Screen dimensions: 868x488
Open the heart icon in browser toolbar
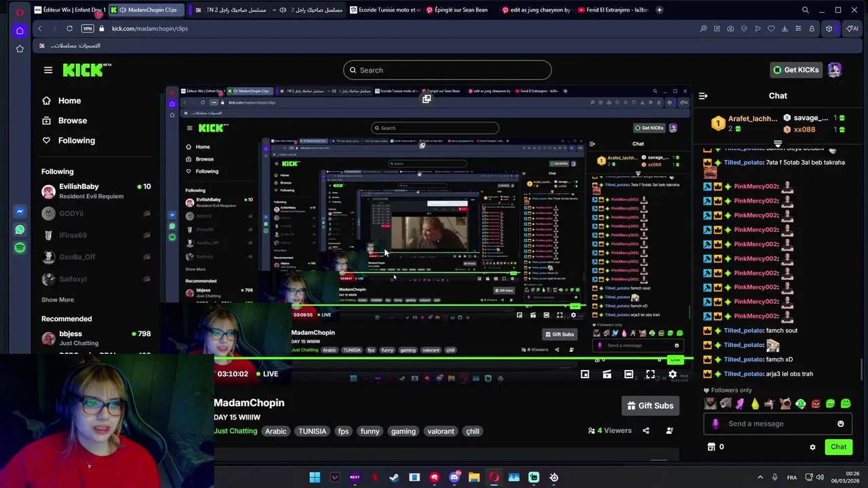pos(771,28)
